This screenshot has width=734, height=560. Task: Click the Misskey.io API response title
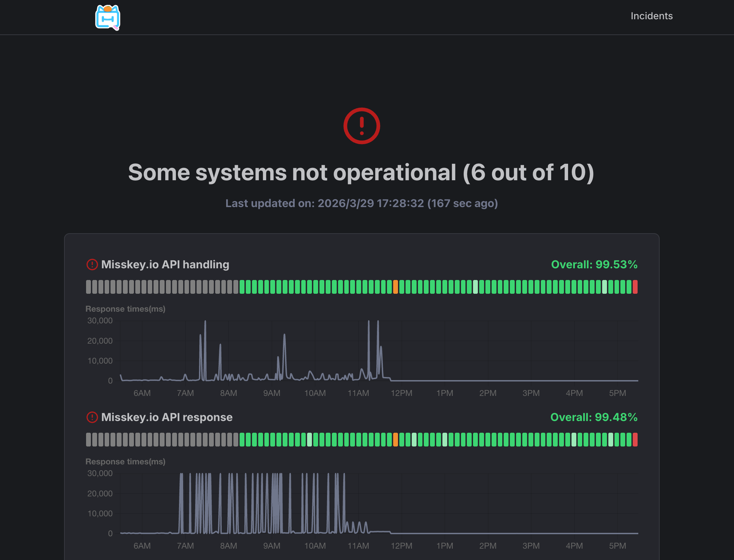tap(167, 417)
